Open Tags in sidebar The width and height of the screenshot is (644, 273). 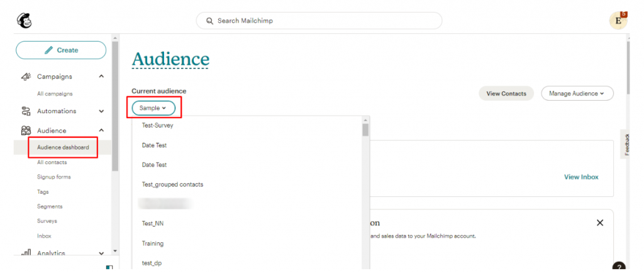pyautogui.click(x=43, y=192)
